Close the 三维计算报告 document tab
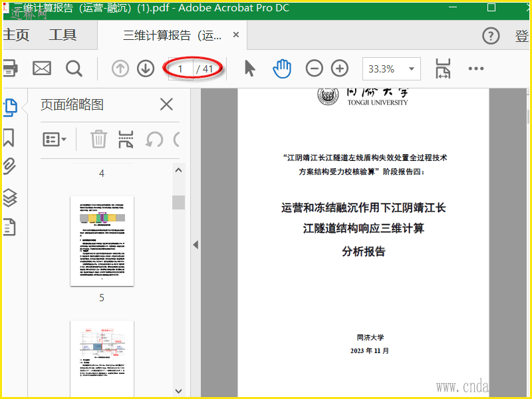This screenshot has height=399, width=532. pos(236,35)
